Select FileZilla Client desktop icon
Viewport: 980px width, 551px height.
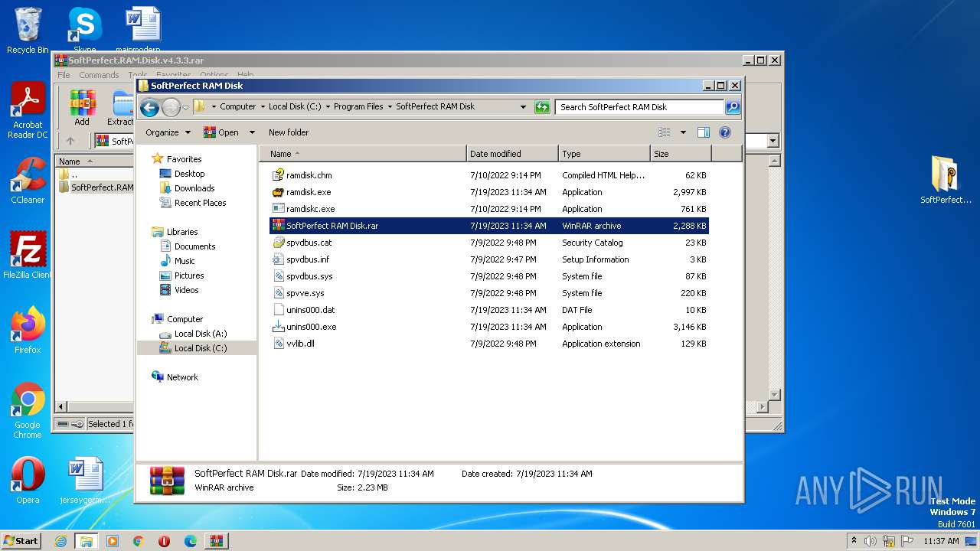click(x=28, y=256)
